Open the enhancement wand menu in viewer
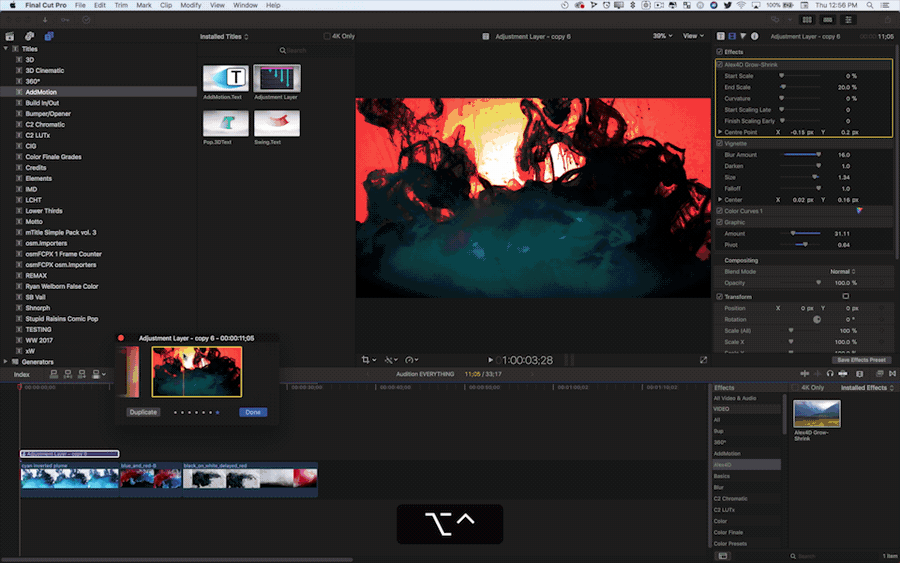The height and width of the screenshot is (563, 900). tap(391, 360)
